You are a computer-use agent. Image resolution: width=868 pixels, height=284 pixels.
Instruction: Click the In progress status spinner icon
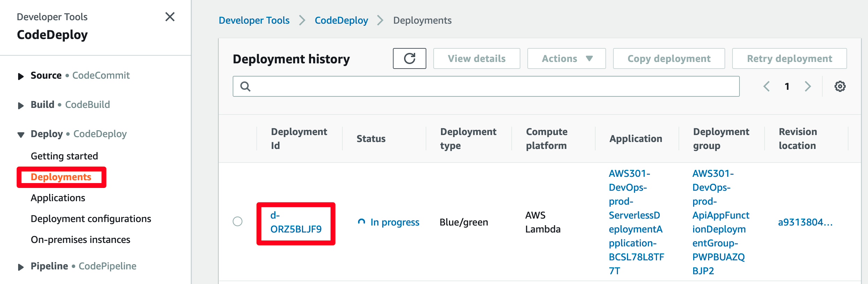[362, 222]
